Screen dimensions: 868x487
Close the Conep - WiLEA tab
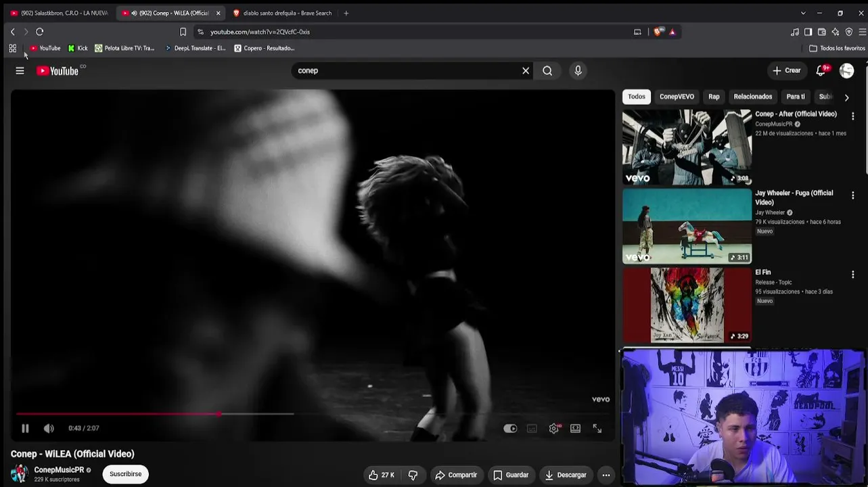pos(218,13)
